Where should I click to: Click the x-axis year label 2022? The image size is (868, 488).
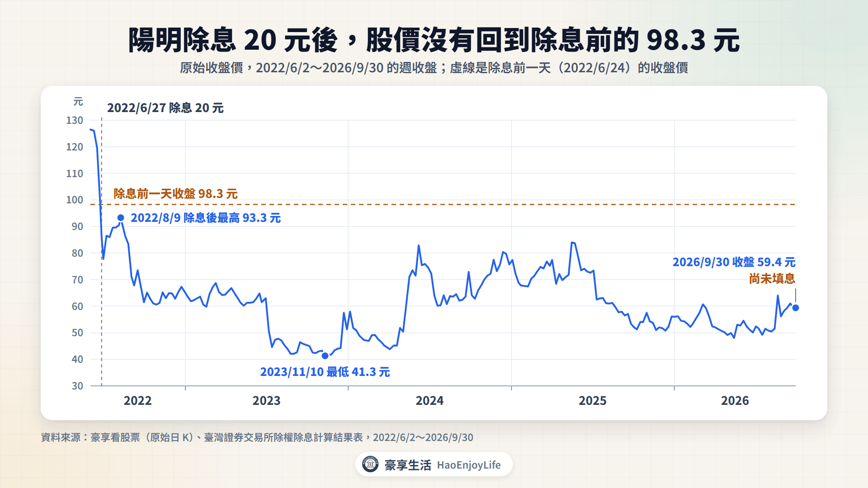pos(138,401)
